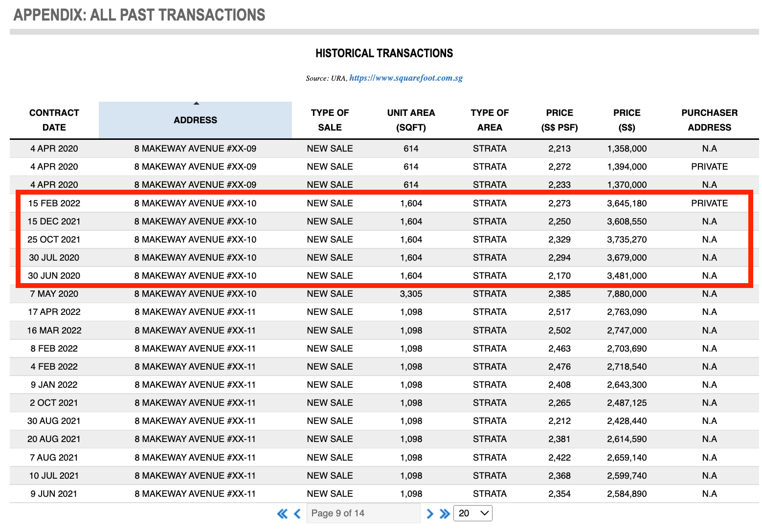Click the PSF value 2,212
The width and height of the screenshot is (762, 532).
click(x=560, y=421)
